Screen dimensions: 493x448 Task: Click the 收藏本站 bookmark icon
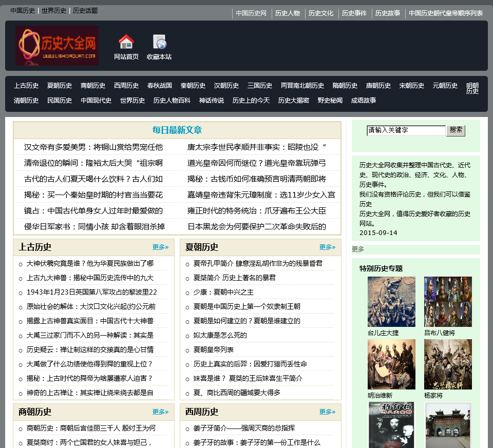(x=159, y=42)
